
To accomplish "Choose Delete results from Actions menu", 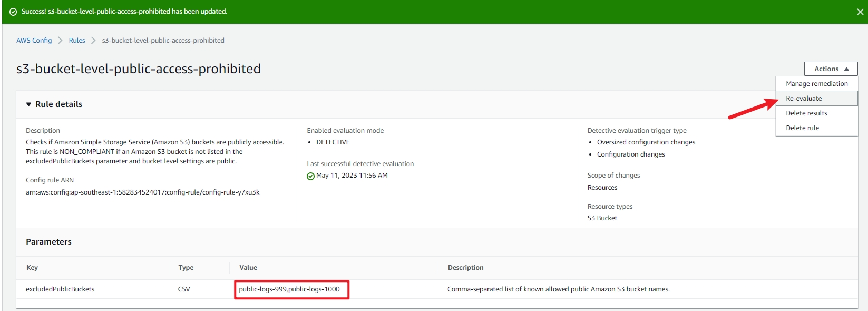I will [x=806, y=113].
